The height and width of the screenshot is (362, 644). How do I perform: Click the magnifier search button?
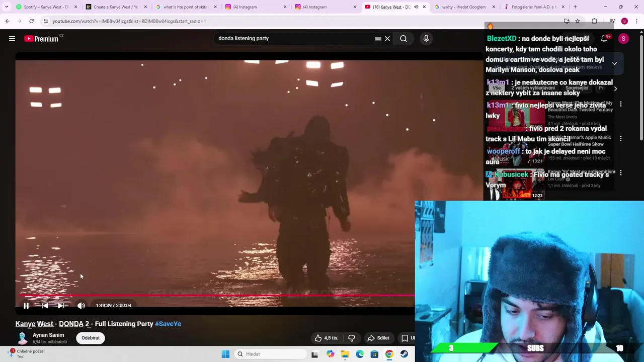pyautogui.click(x=404, y=39)
